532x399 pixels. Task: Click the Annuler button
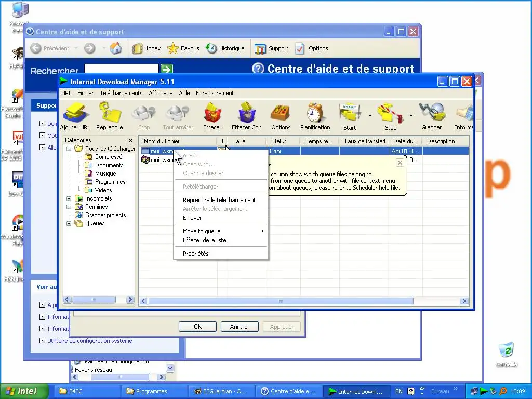click(x=240, y=327)
